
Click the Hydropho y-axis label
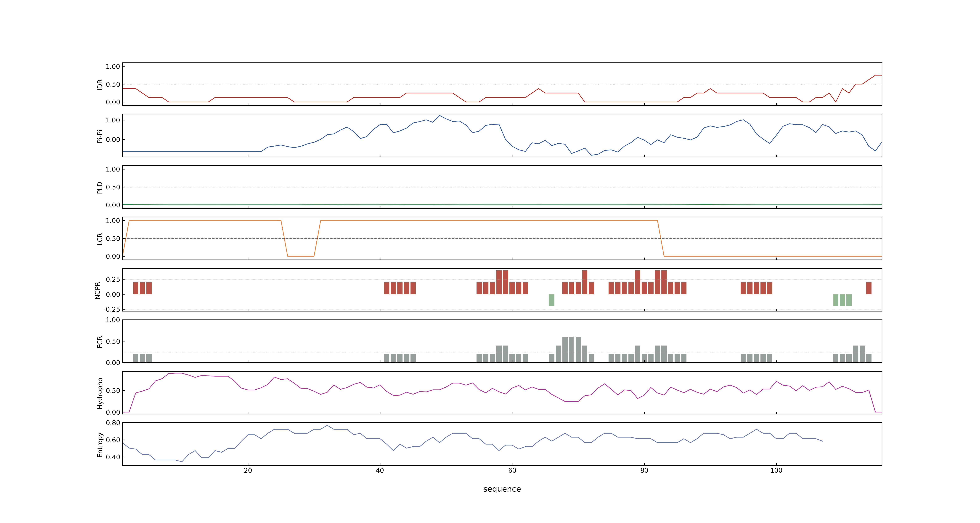pyautogui.click(x=100, y=393)
